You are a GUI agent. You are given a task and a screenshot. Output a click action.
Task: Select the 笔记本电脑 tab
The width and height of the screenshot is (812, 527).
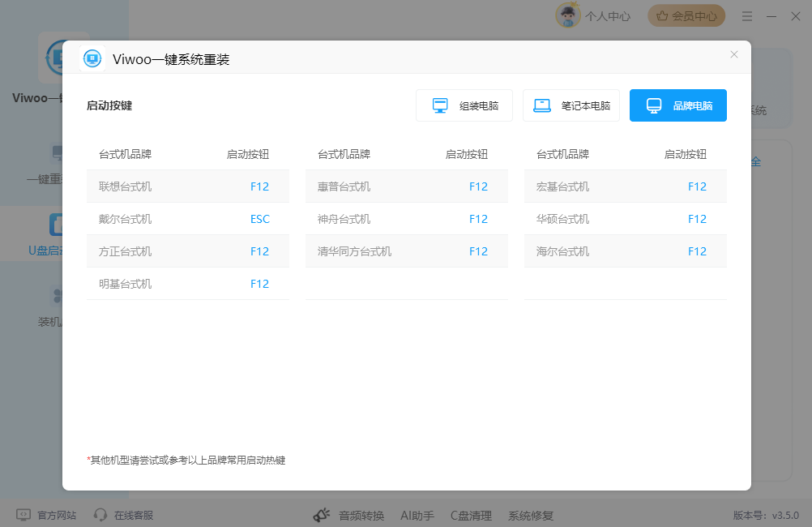(571, 105)
